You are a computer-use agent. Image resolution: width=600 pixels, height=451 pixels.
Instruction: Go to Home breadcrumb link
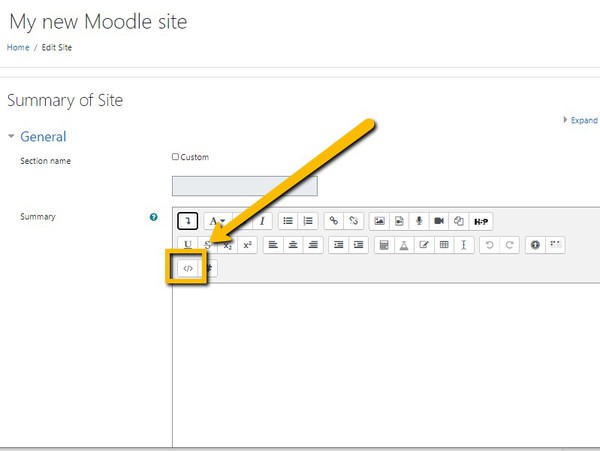click(x=18, y=47)
